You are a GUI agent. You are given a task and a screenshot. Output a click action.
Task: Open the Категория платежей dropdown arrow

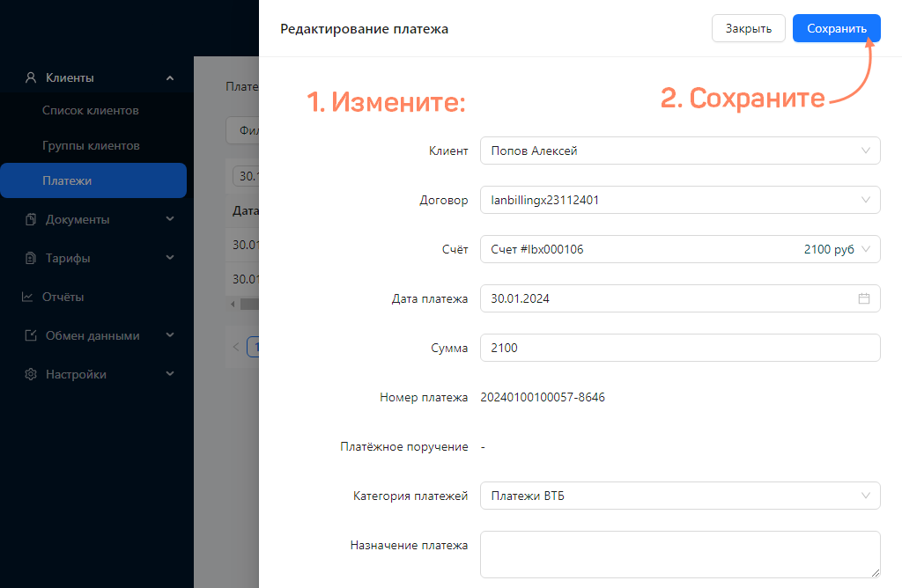[x=865, y=496]
